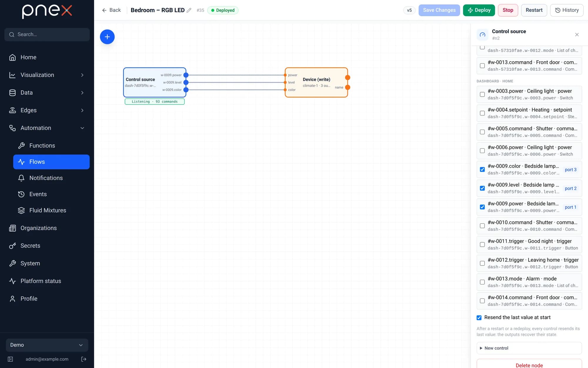Expand the Data menu
Image resolution: width=588 pixels, height=368 pixels.
(x=47, y=93)
